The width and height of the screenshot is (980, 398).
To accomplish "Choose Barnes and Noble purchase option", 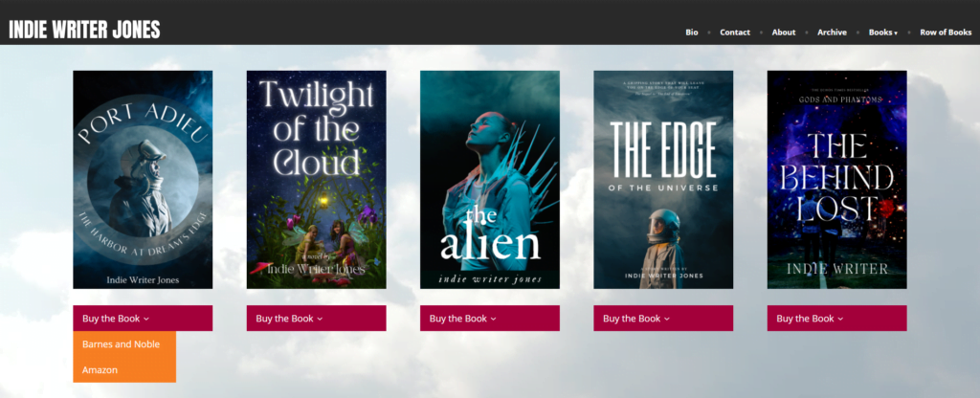I will (124, 344).
